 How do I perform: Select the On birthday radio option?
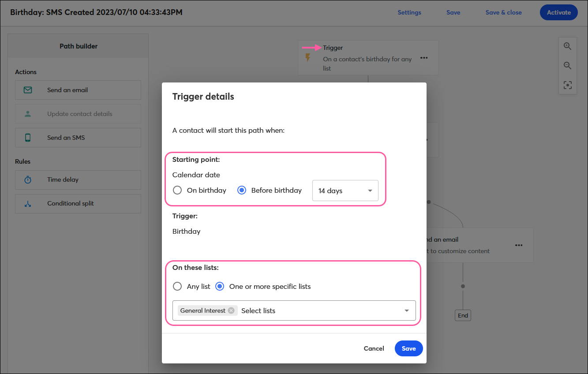(177, 191)
